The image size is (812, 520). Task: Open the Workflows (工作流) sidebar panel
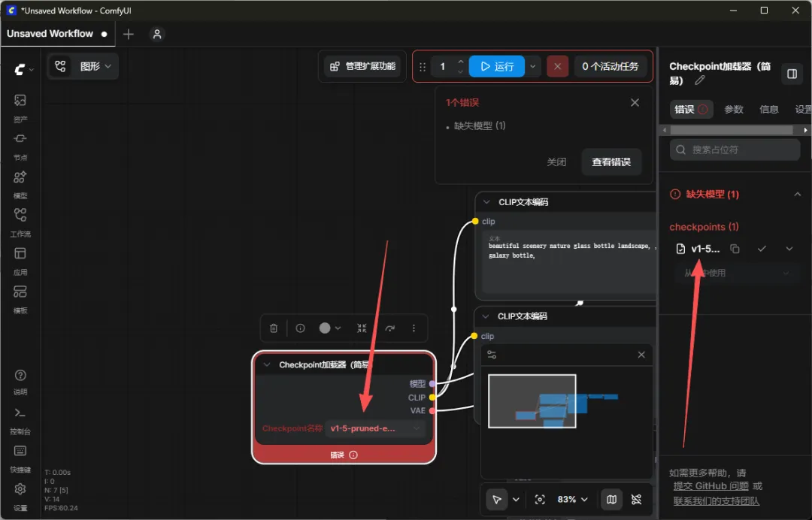click(20, 223)
